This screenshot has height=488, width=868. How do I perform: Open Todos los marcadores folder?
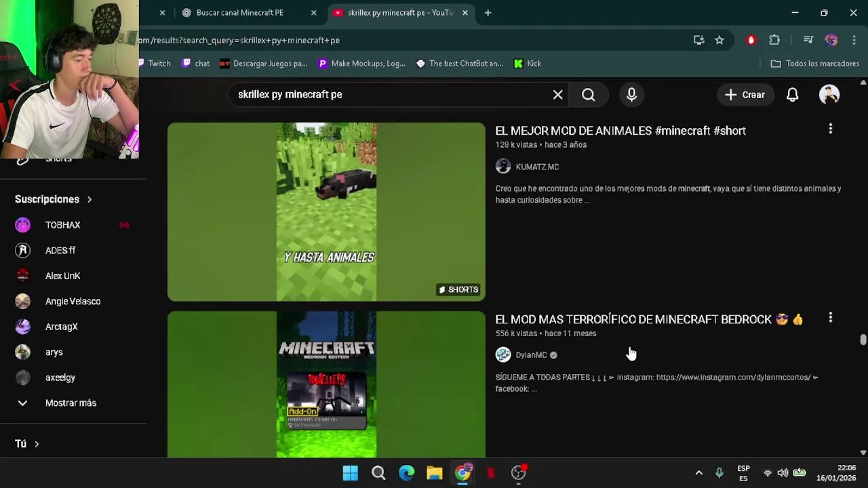pyautogui.click(x=815, y=64)
